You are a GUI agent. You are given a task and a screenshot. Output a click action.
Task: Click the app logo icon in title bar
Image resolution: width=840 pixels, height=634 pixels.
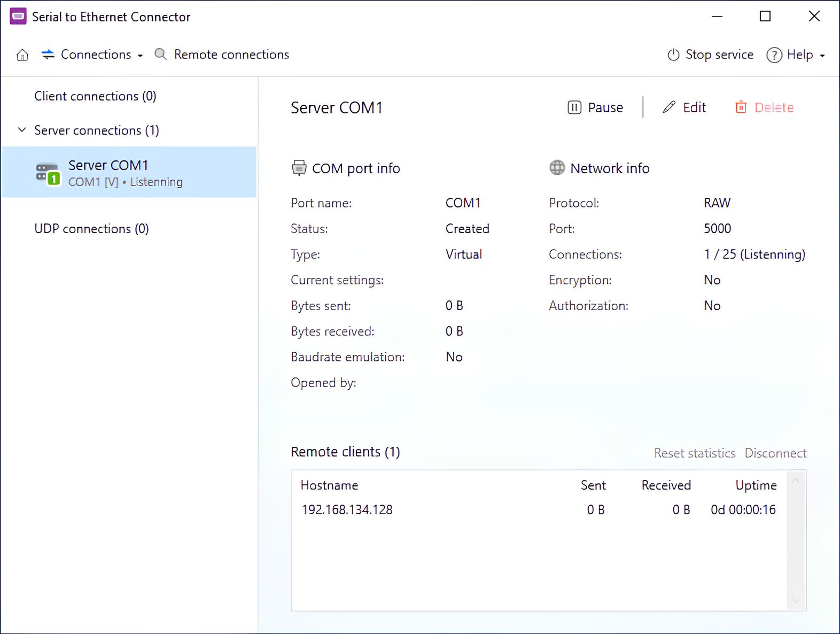coord(18,17)
